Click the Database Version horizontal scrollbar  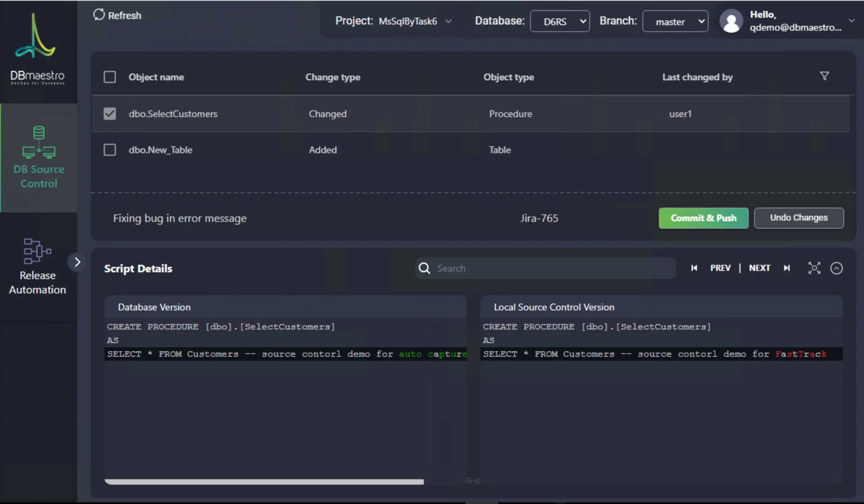[264, 482]
